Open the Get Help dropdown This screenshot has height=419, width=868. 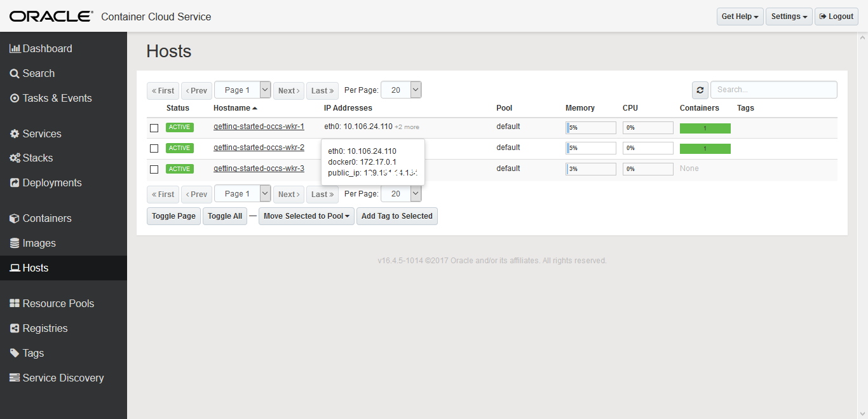pyautogui.click(x=740, y=17)
